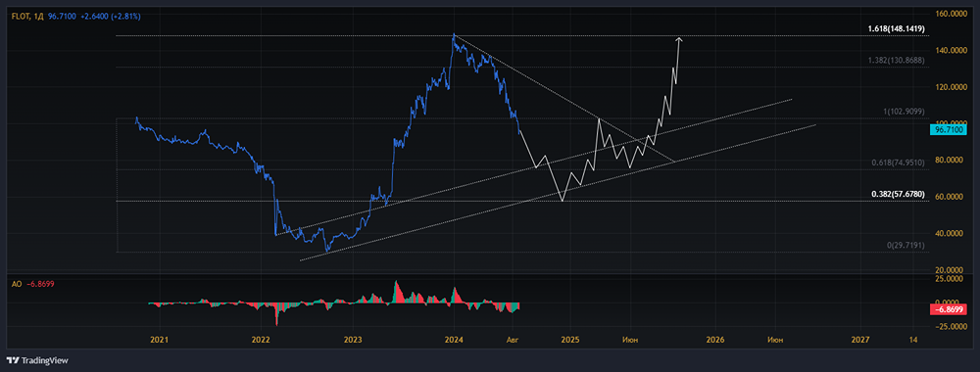Click the 2026 time axis label
The image size is (980, 372).
[715, 340]
